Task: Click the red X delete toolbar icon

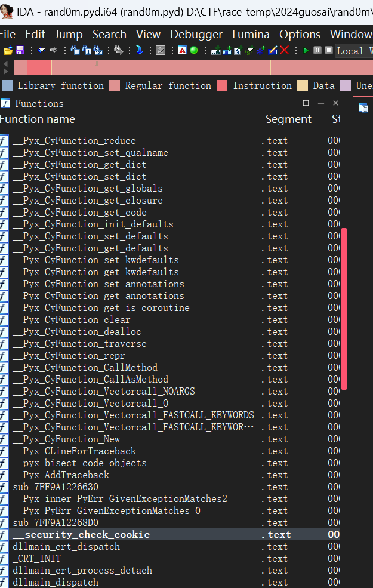Action: click(x=285, y=51)
